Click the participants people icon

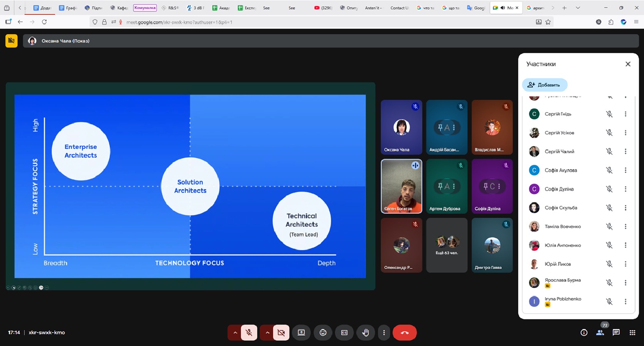click(600, 332)
